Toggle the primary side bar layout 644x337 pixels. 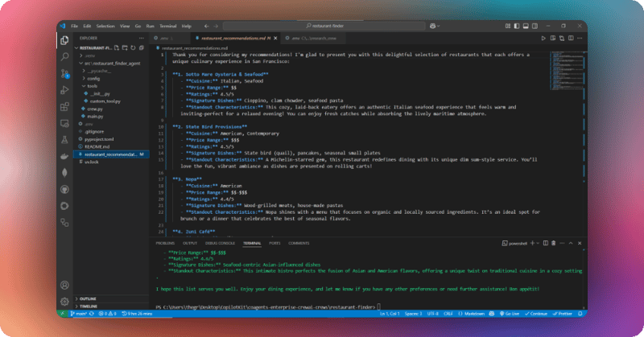[x=517, y=26]
